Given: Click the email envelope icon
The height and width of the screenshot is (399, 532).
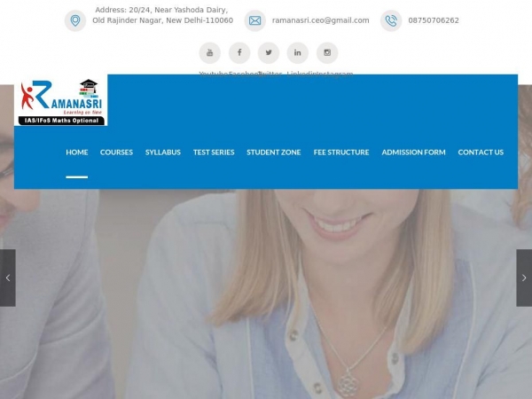Looking at the screenshot, I should pos(254,20).
